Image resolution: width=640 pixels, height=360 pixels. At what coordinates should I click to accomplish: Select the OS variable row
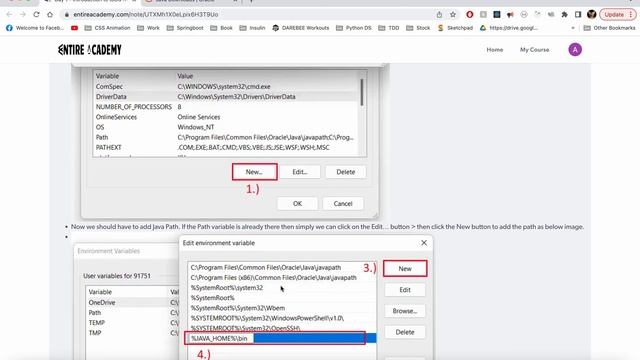(226, 127)
